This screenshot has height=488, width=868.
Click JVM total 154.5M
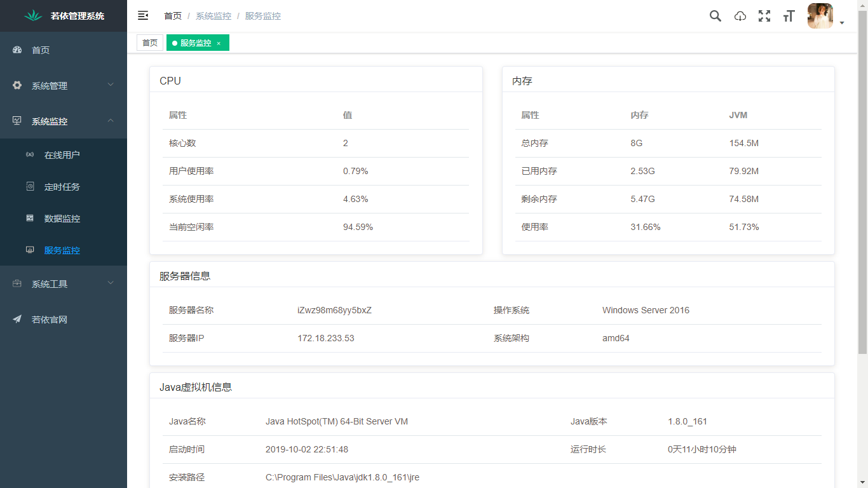[744, 143]
